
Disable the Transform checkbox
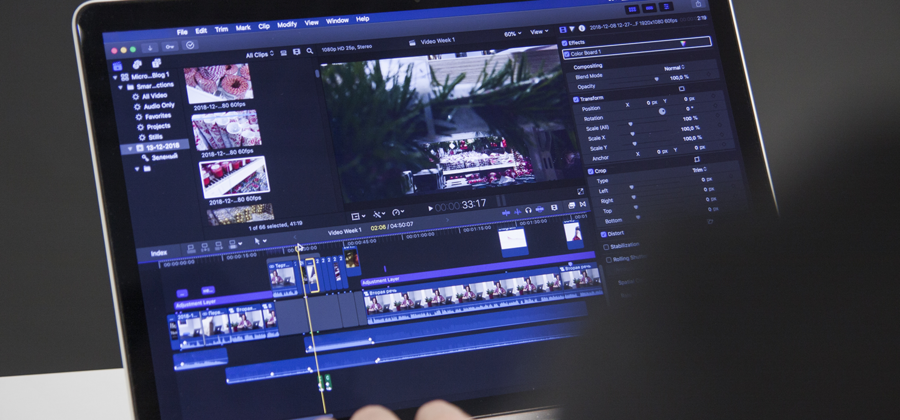[x=577, y=99]
